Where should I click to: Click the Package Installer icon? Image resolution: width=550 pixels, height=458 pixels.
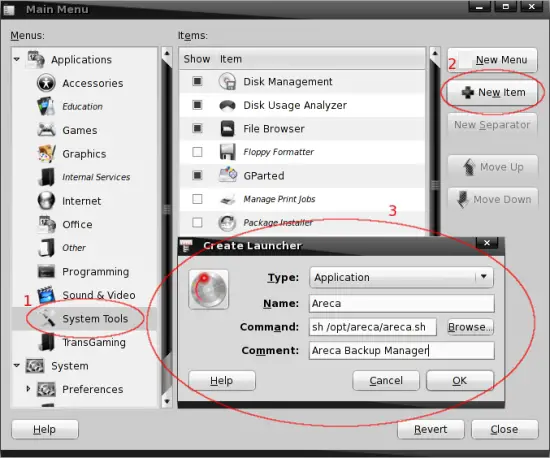point(227,223)
